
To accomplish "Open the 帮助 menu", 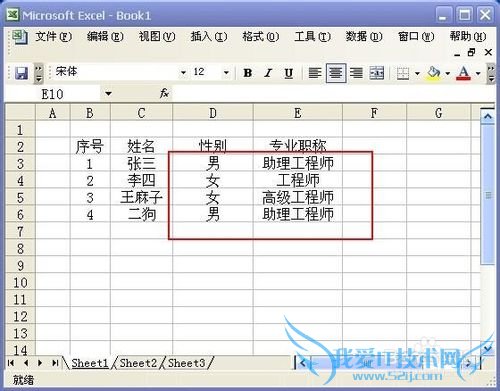I will 468,36.
